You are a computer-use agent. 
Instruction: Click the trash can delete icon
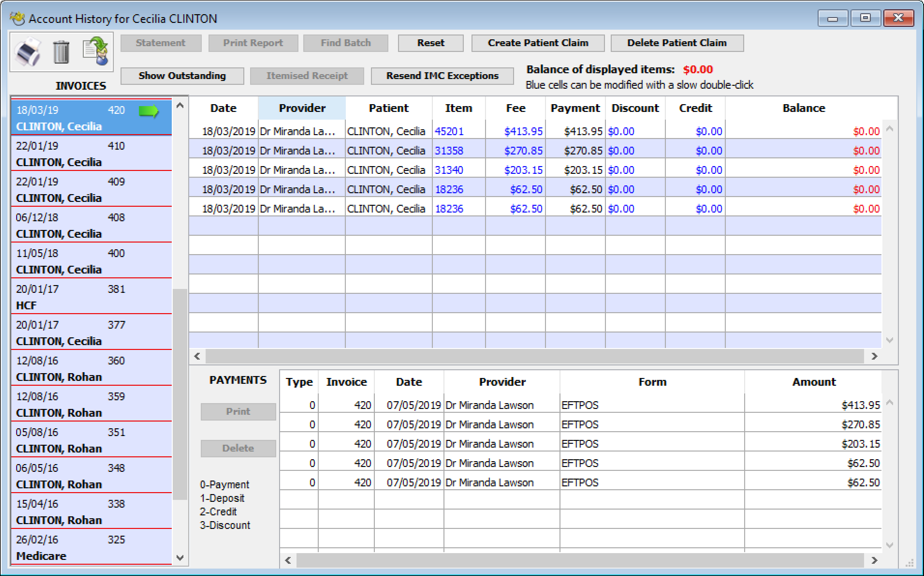[61, 52]
